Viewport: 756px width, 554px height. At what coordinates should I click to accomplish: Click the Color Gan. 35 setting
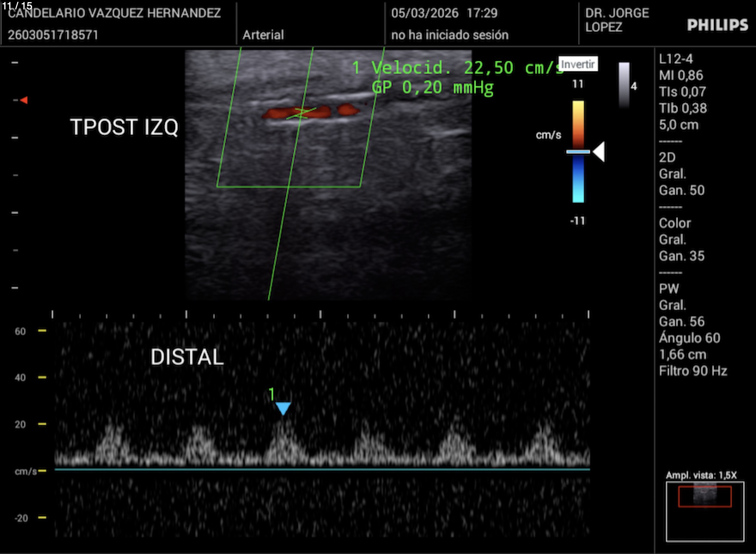pyautogui.click(x=682, y=256)
